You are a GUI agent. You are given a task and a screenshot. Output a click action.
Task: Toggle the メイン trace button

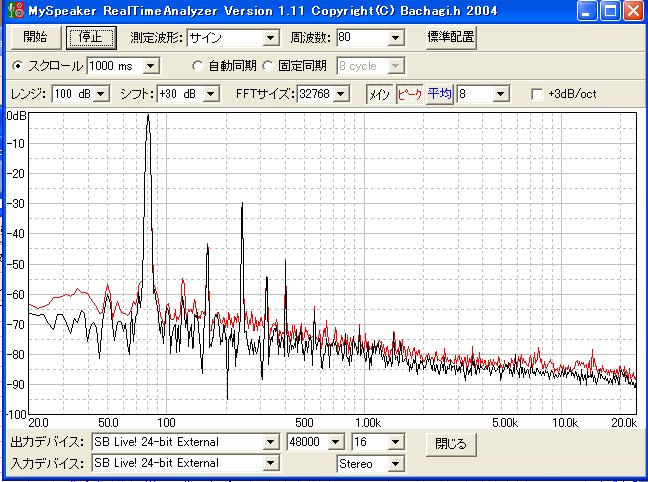click(379, 94)
